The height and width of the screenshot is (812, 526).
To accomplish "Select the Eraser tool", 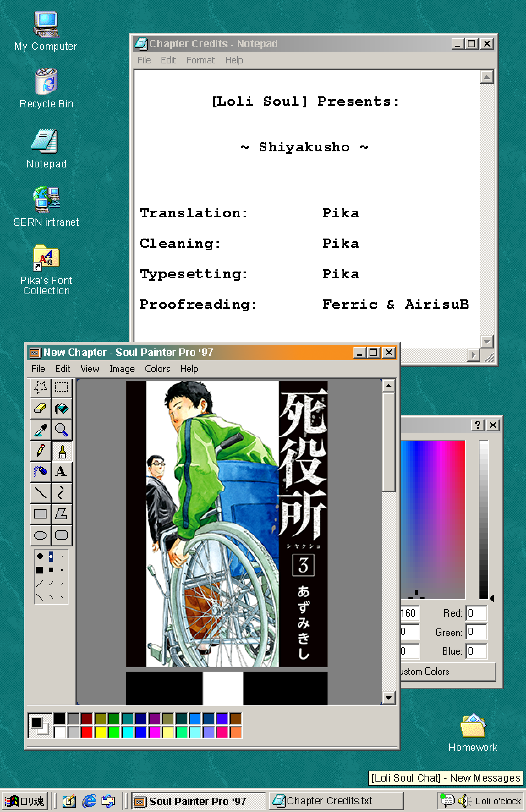I will (41, 408).
